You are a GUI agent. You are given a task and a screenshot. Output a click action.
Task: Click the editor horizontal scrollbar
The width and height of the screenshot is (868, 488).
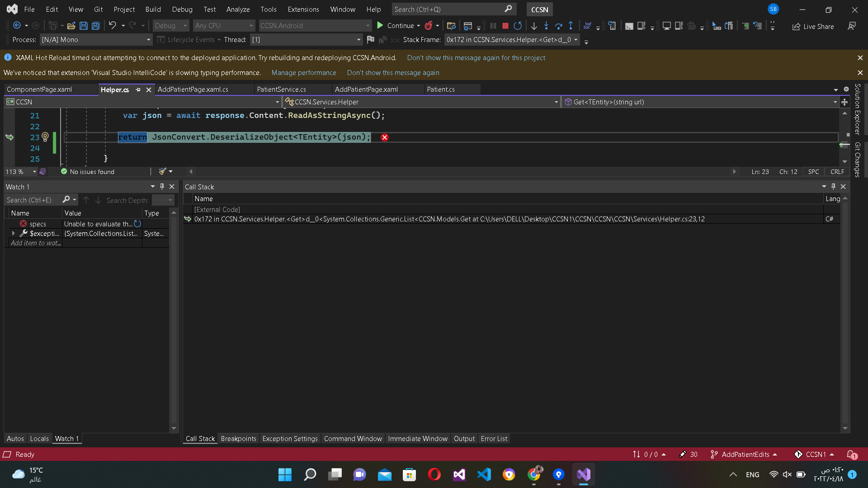[x=462, y=172]
